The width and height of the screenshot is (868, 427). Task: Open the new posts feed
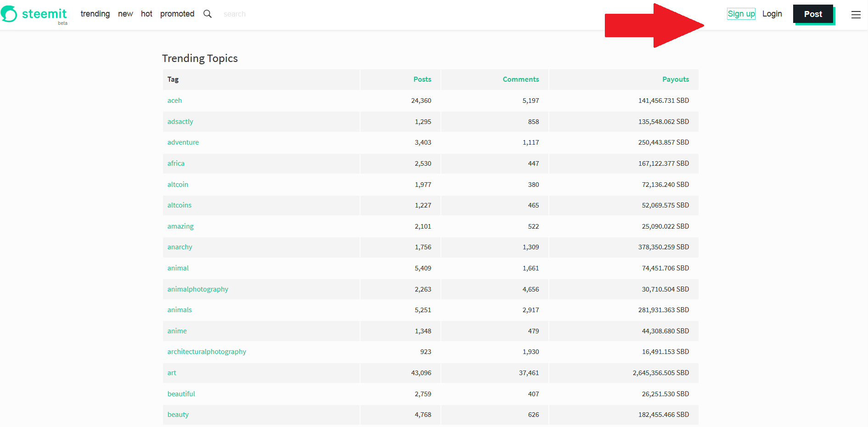pos(125,14)
